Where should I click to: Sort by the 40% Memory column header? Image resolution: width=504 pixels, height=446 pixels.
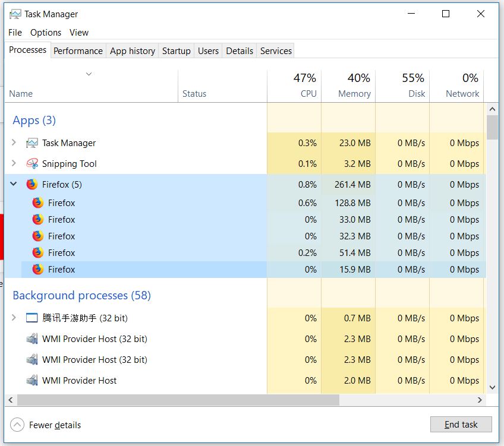click(x=348, y=86)
